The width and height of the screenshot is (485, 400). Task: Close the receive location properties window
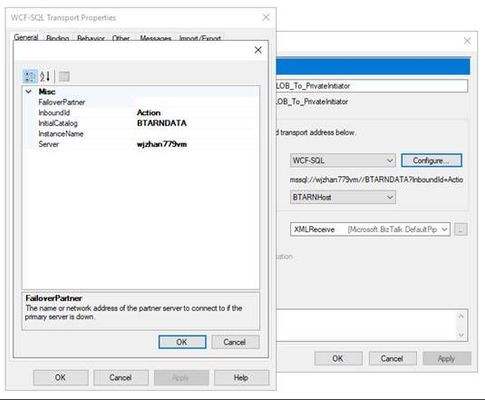click(467, 41)
